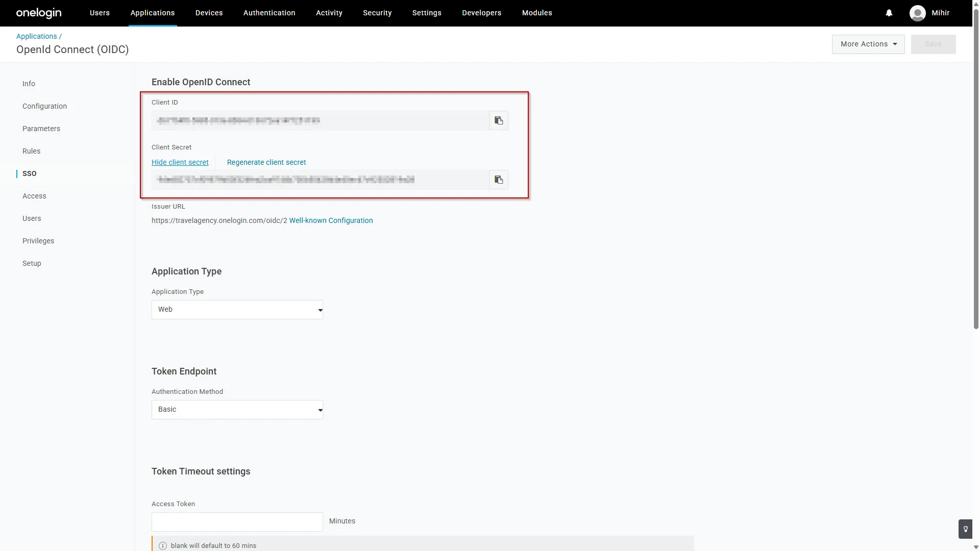Click the Token Timeout settings heading
The width and height of the screenshot is (980, 551).
pyautogui.click(x=201, y=471)
